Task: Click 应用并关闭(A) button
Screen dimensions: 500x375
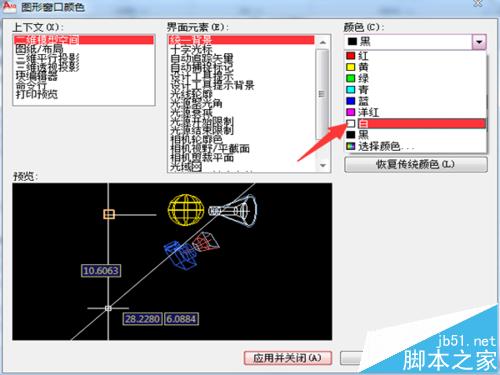Action: coord(288,358)
